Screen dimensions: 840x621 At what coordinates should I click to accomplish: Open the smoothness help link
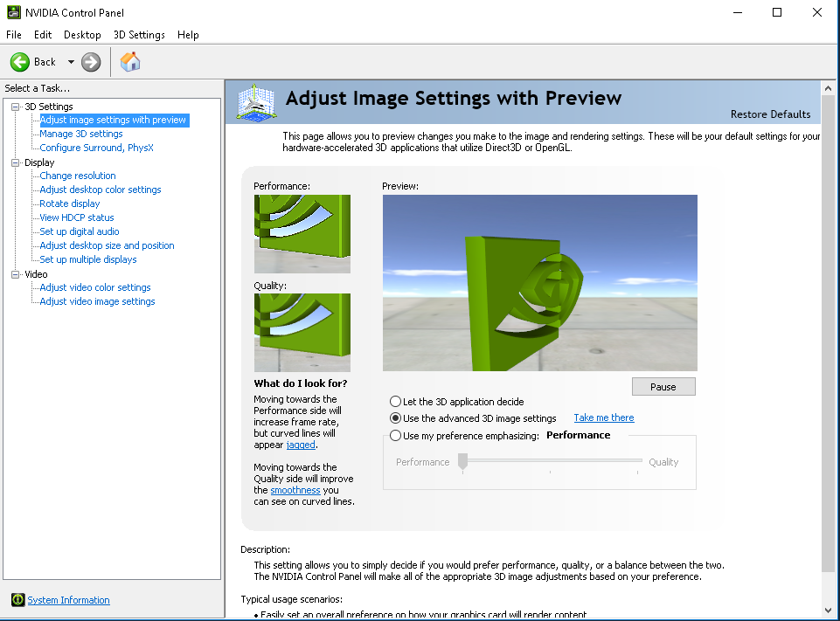pos(295,490)
